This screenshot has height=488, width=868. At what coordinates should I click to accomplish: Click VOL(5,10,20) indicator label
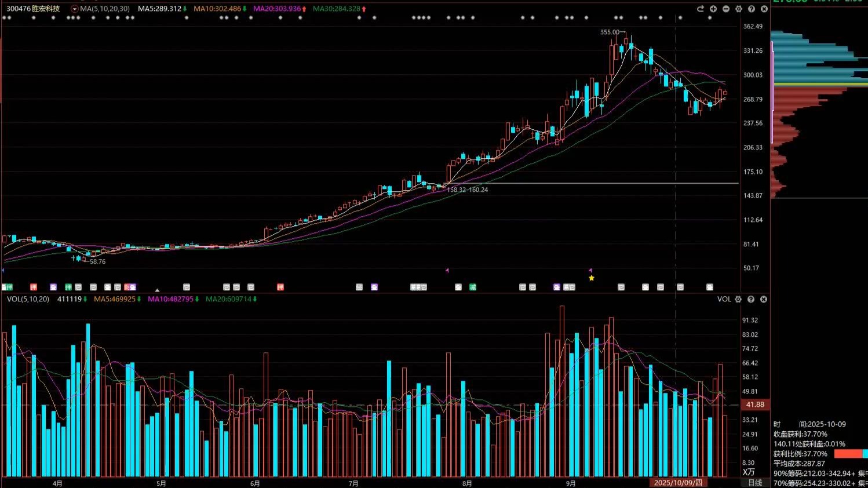click(28, 299)
